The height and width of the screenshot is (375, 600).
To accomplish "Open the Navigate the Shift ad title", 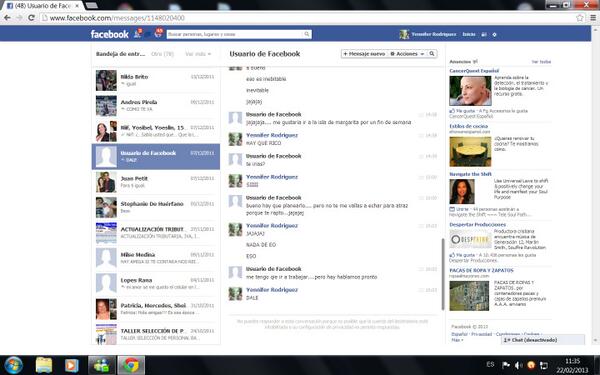I will point(470,174).
